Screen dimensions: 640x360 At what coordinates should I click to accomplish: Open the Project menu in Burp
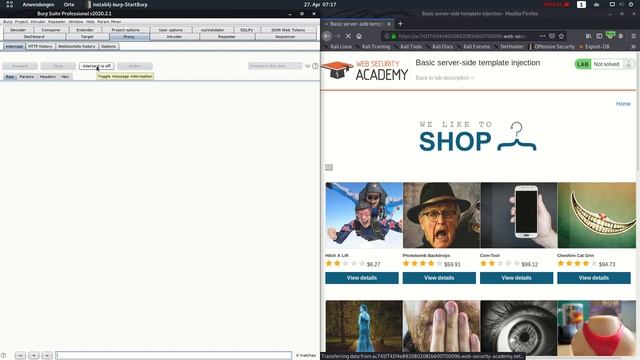point(22,22)
